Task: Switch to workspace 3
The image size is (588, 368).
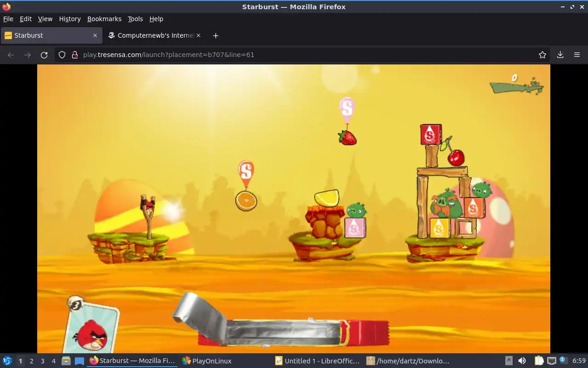Action: tap(42, 361)
